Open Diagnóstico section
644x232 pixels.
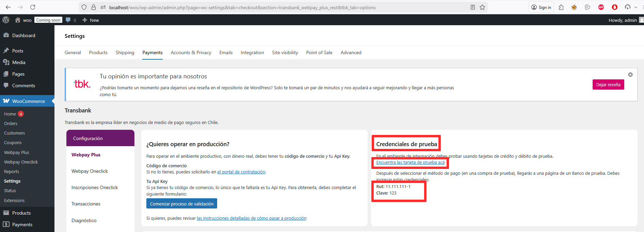tap(84, 220)
